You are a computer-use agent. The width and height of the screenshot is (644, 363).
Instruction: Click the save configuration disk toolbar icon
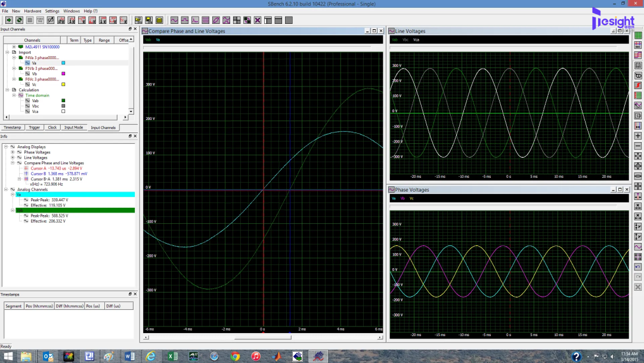pos(148,20)
